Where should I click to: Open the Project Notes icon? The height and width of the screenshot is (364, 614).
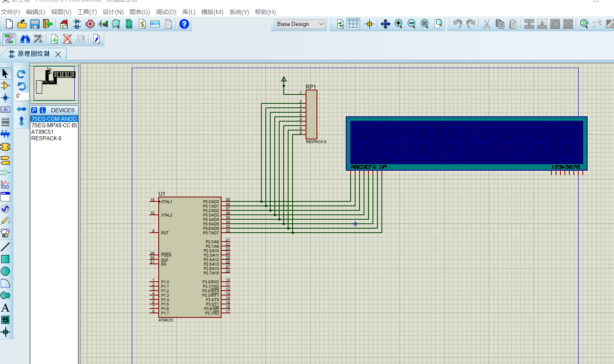[x=168, y=24]
